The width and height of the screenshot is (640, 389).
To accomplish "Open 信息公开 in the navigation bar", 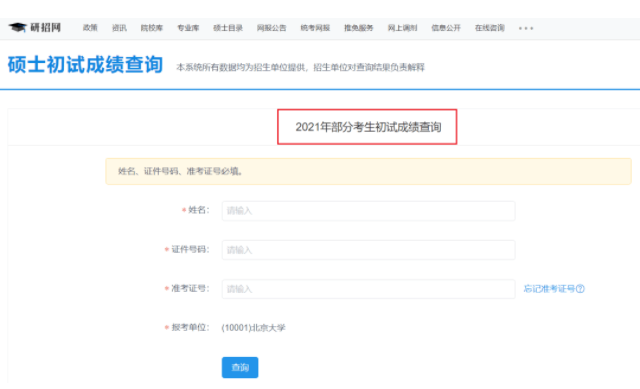I will (x=446, y=28).
